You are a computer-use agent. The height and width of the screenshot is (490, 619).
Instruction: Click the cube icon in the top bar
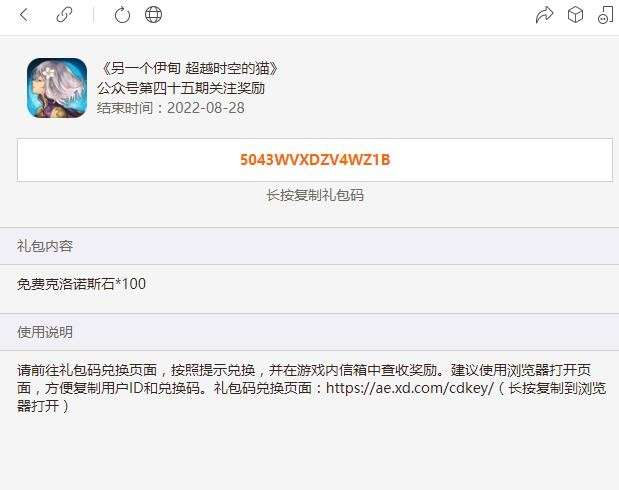pos(575,15)
